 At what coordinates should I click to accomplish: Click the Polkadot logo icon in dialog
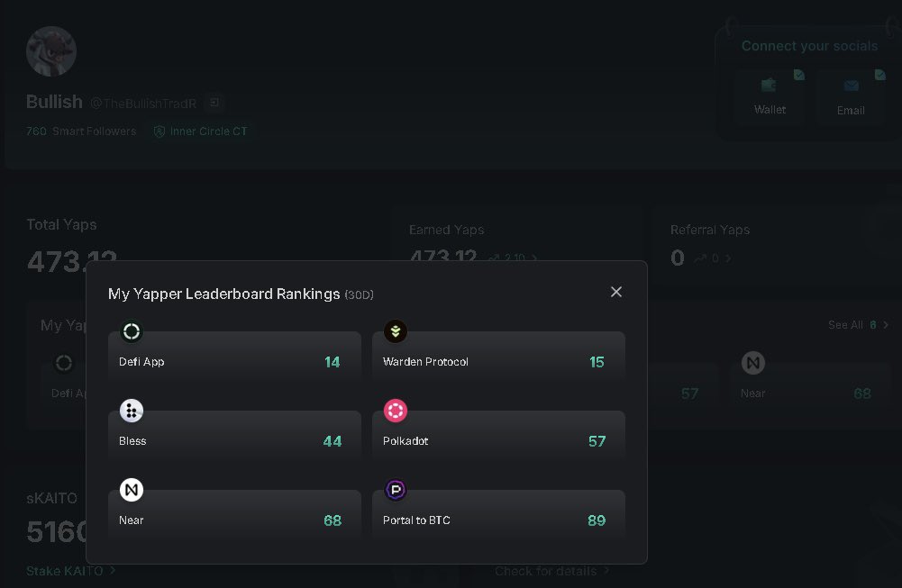click(396, 411)
